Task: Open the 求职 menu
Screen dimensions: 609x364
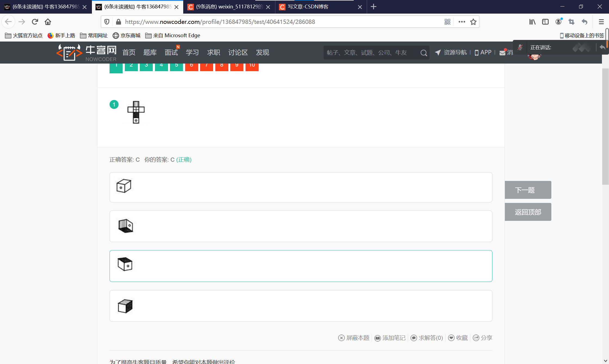Action: (214, 52)
